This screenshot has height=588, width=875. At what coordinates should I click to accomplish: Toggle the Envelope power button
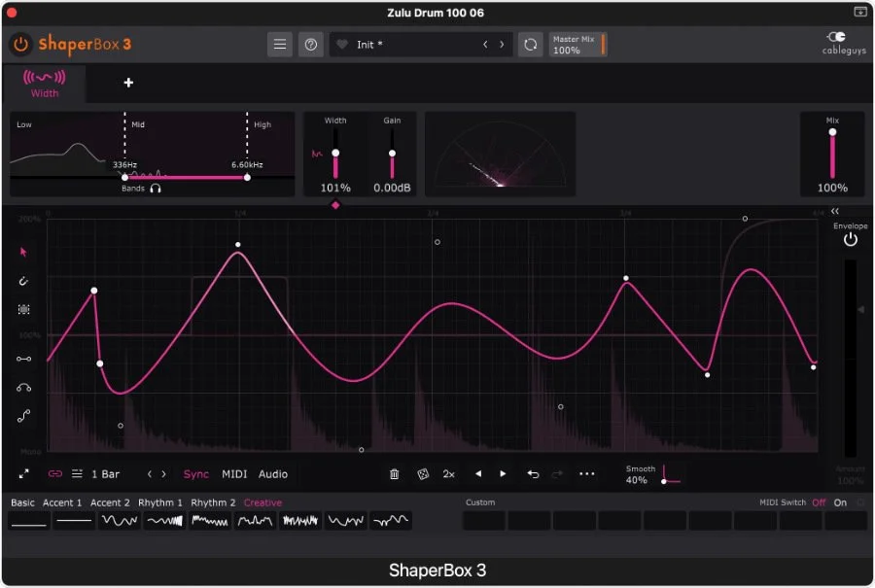(850, 239)
